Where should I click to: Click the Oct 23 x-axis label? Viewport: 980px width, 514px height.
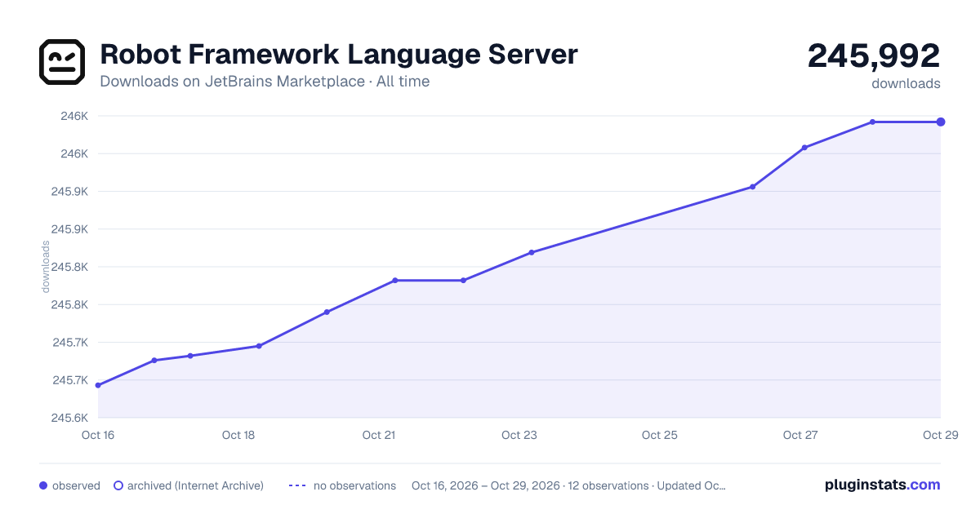(519, 435)
